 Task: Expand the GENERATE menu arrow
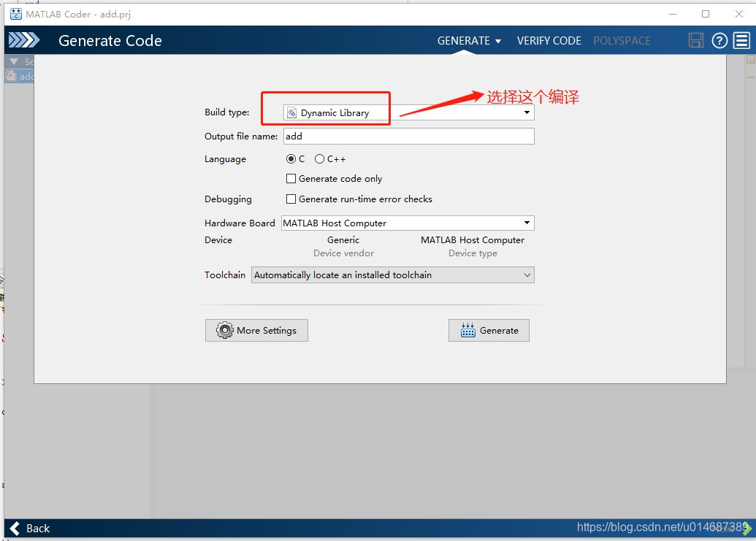(498, 42)
